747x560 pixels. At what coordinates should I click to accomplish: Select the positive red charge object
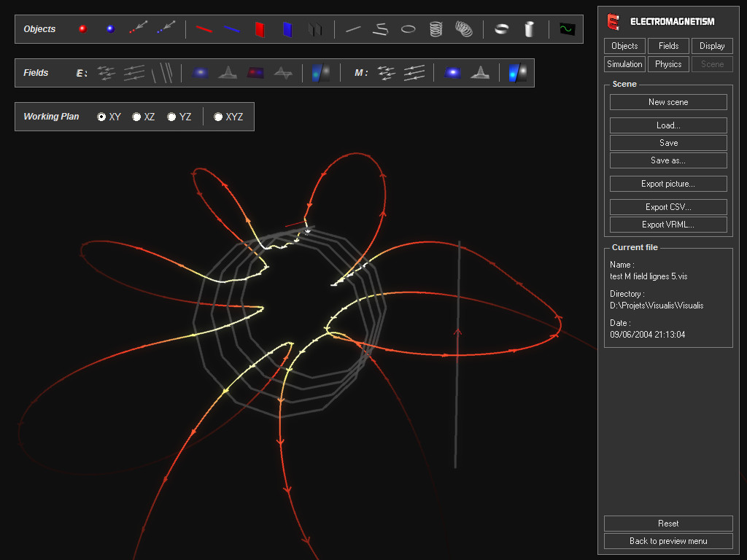pos(82,28)
